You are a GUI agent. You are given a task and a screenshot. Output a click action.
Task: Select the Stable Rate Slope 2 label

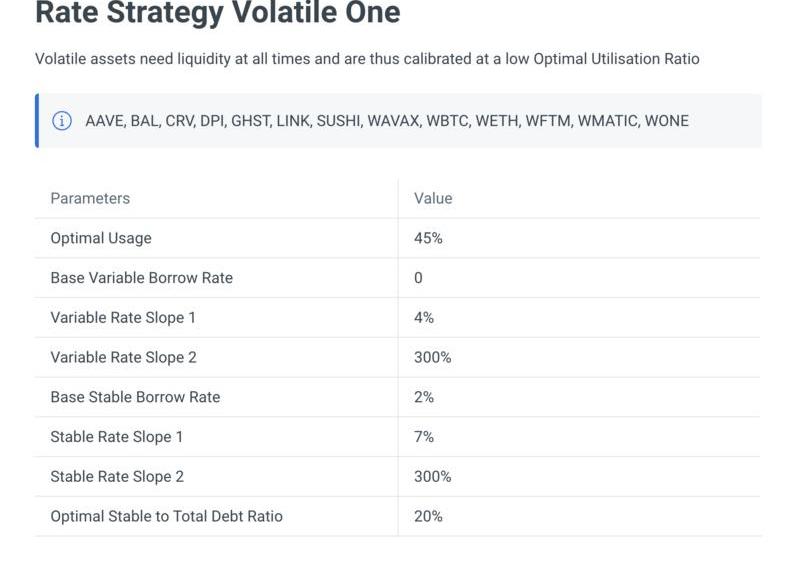pyautogui.click(x=117, y=477)
